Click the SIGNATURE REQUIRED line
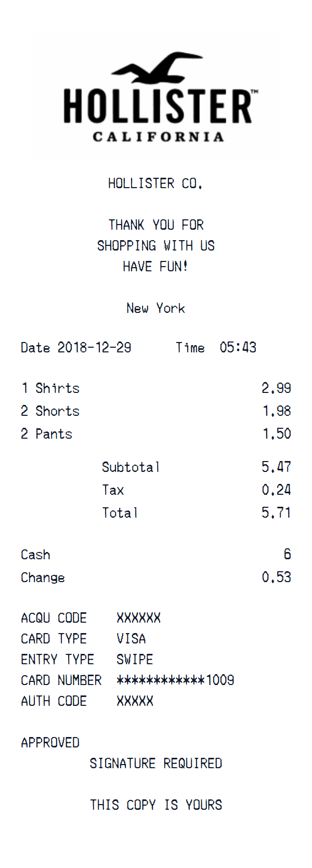The height and width of the screenshot is (868, 312). 155,764
